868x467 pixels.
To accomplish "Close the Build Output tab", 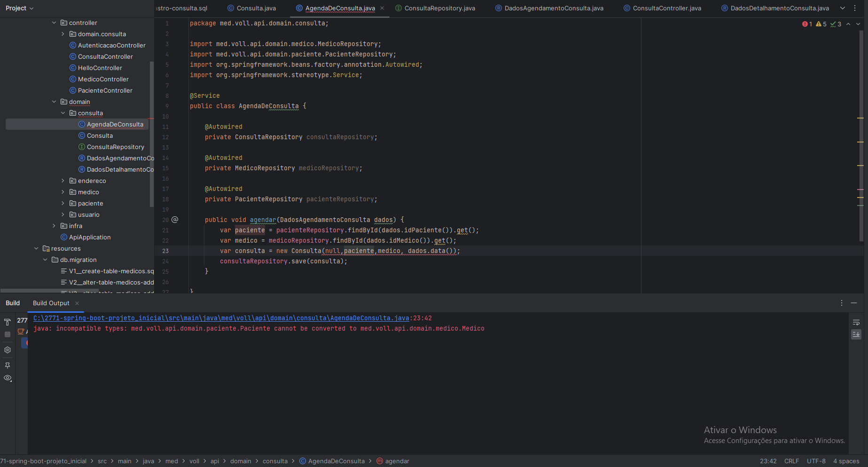I will point(77,303).
